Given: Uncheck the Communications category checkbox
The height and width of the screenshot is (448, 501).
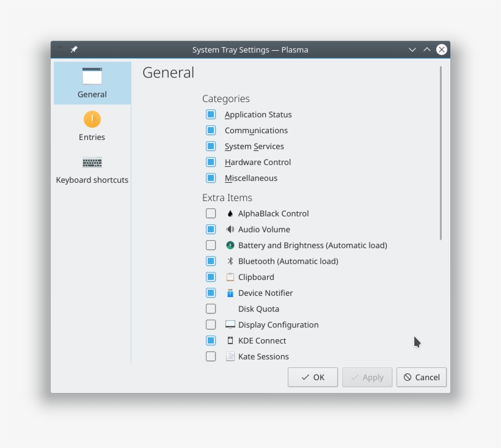Looking at the screenshot, I should click(x=211, y=130).
